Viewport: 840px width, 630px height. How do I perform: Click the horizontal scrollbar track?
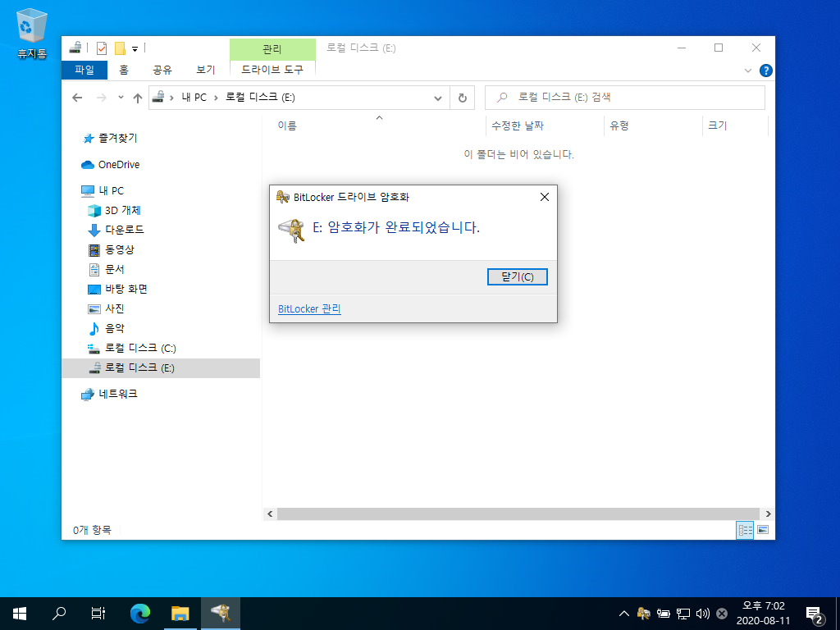coord(518,514)
